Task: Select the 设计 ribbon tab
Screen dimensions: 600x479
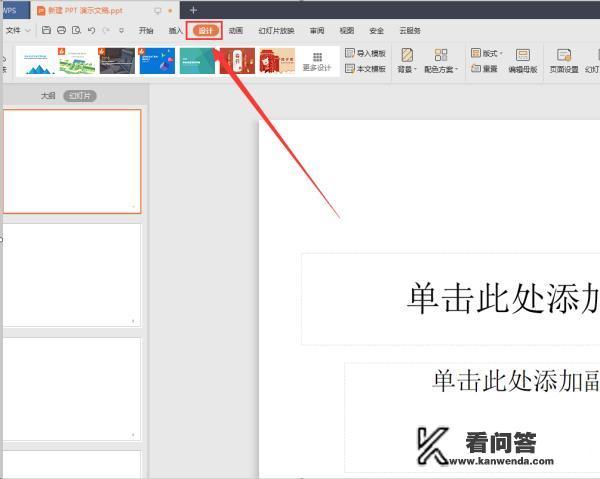Action: point(205,31)
